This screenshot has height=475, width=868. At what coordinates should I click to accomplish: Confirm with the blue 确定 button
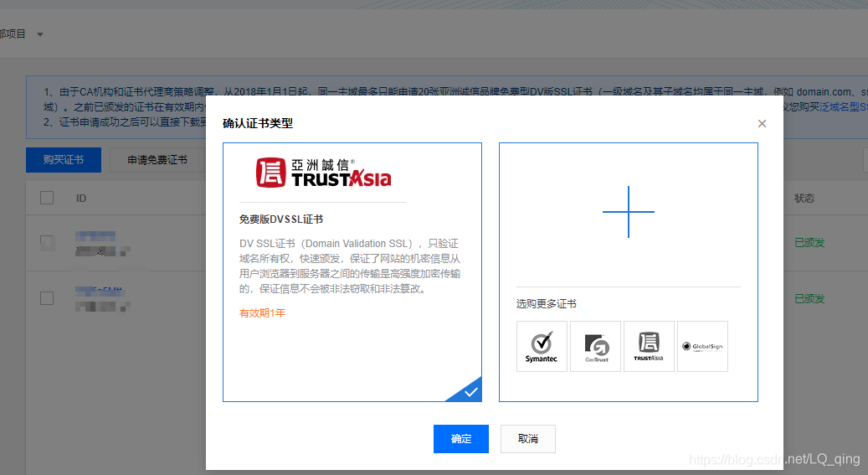click(x=461, y=439)
